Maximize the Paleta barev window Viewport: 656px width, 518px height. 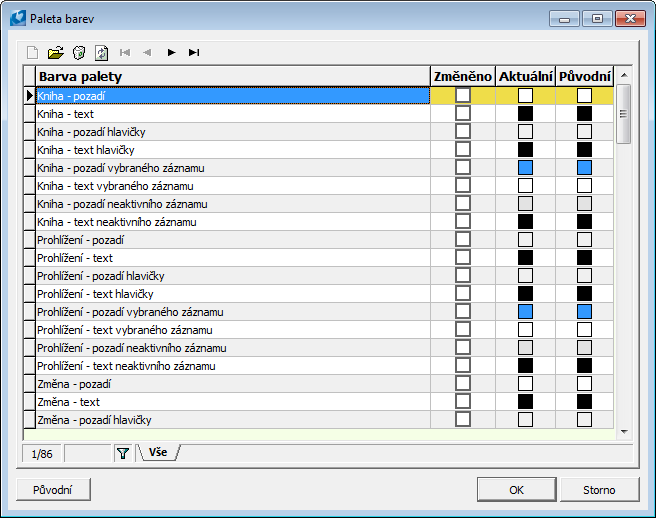click(x=597, y=18)
